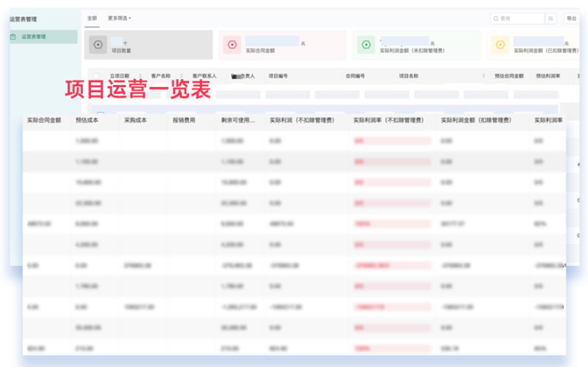Click the 预估利润率 column header
Image resolution: width=588 pixels, height=367 pixels.
(x=548, y=76)
